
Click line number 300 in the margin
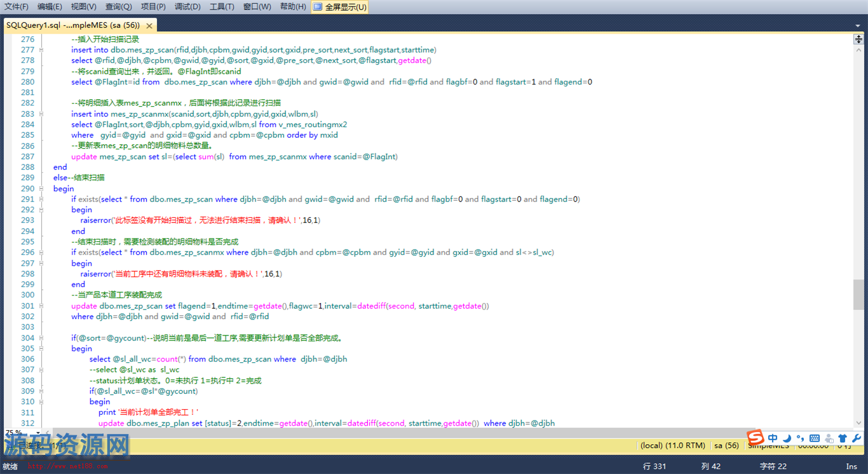tap(27, 295)
